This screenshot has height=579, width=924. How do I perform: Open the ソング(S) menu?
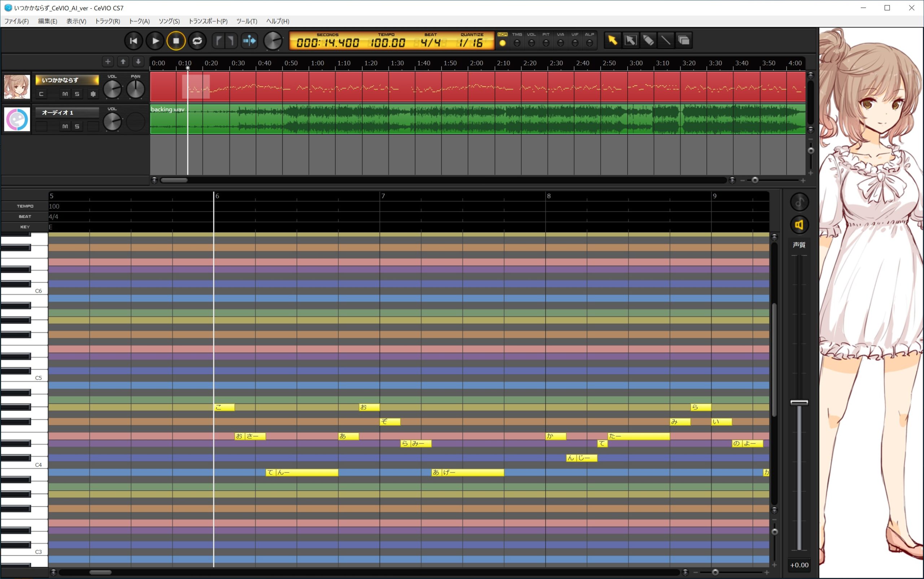click(x=169, y=21)
